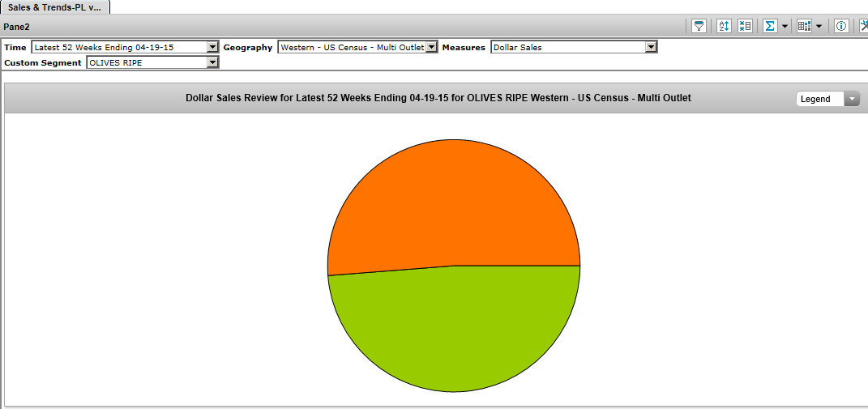Click the Geography field text box
The height and width of the screenshot is (409, 868).
(x=352, y=47)
